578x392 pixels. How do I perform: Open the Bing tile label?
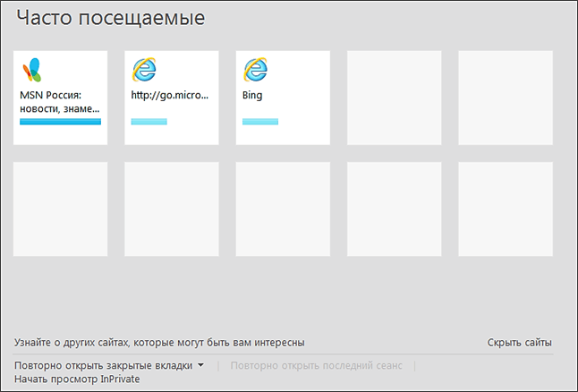252,95
